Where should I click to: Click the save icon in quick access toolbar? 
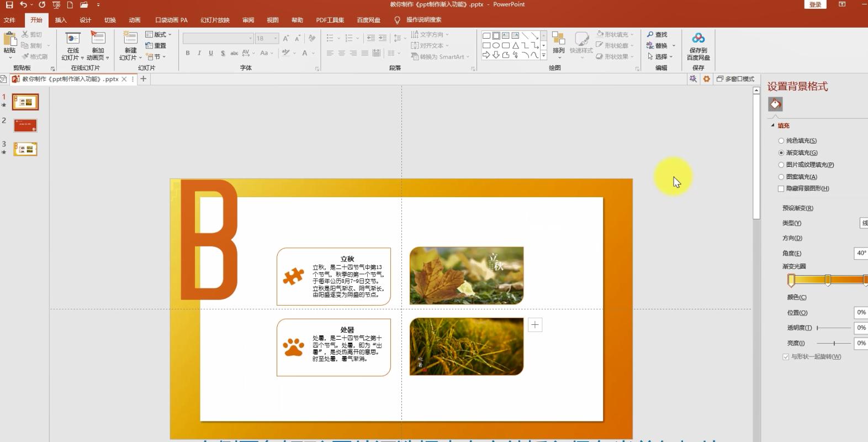(x=9, y=5)
